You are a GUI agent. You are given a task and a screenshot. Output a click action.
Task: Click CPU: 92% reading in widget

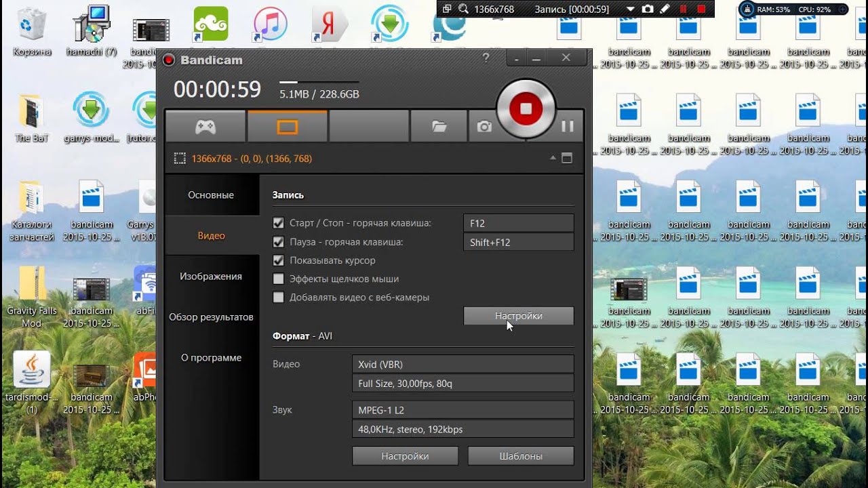(814, 9)
